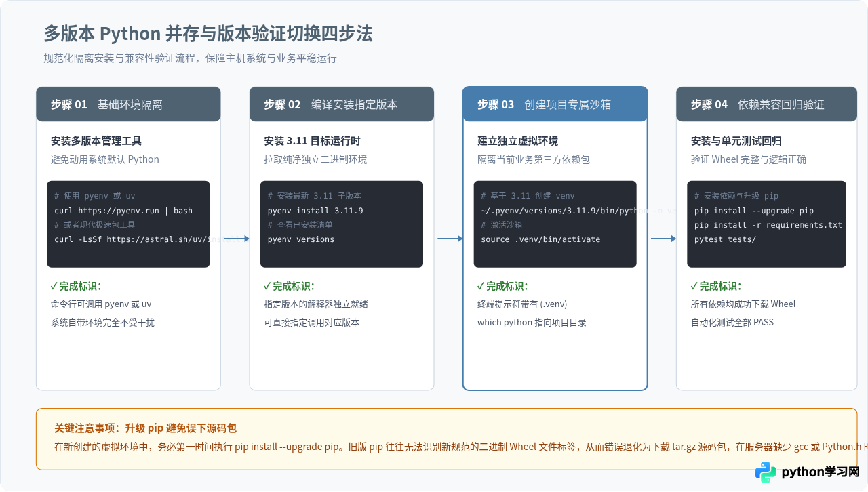Screen dimensions: 868x492
Task: Click the text 避免动用系统默认 Python
Action: [x=105, y=159]
